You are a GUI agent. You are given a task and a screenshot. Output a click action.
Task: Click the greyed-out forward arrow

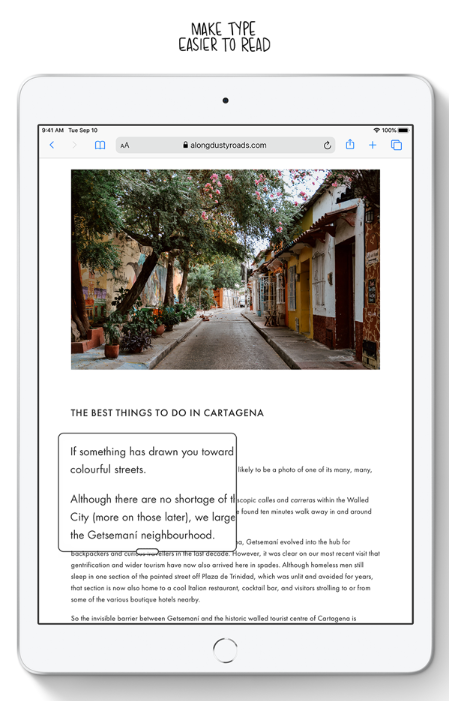(x=75, y=145)
